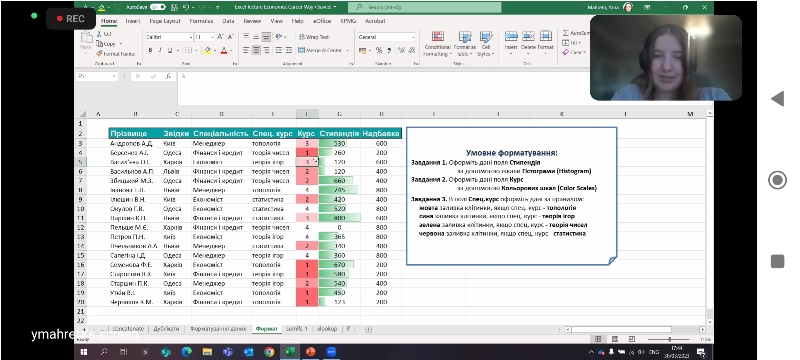Click the Undo arrow in title bar
The width and height of the screenshot is (800, 360).
point(185,7)
